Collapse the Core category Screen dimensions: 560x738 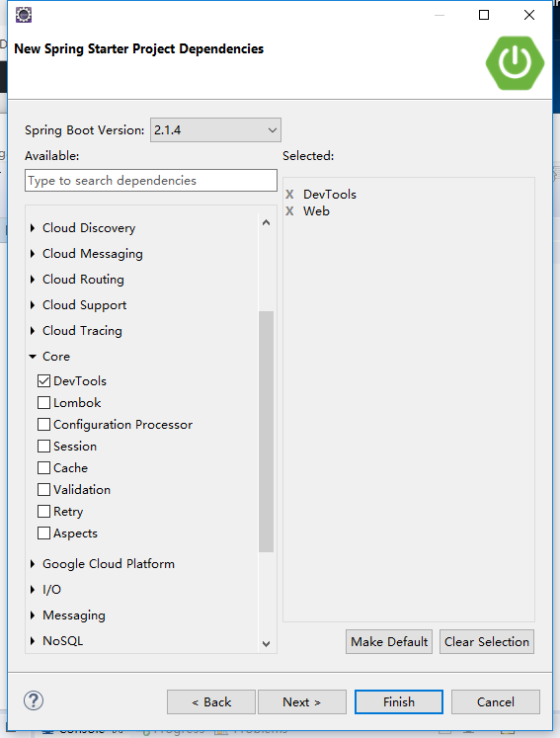pos(33,357)
